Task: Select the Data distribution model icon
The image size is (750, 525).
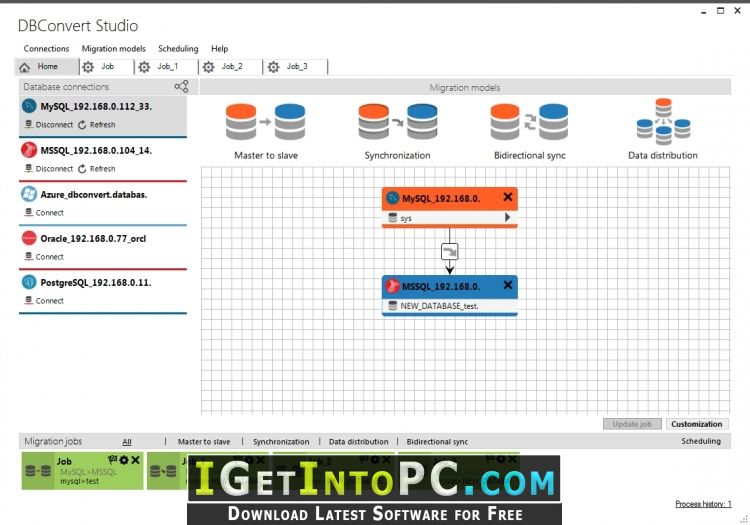Action: (663, 121)
